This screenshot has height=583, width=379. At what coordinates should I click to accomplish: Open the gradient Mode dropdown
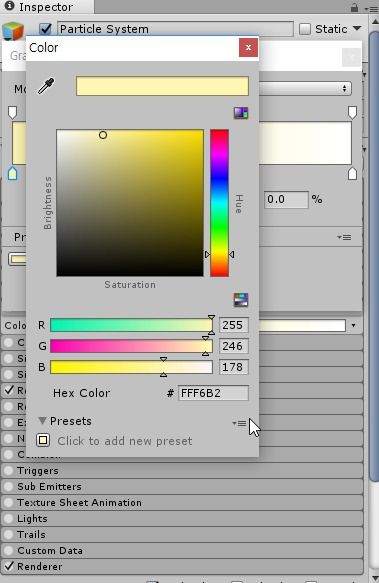coord(305,88)
